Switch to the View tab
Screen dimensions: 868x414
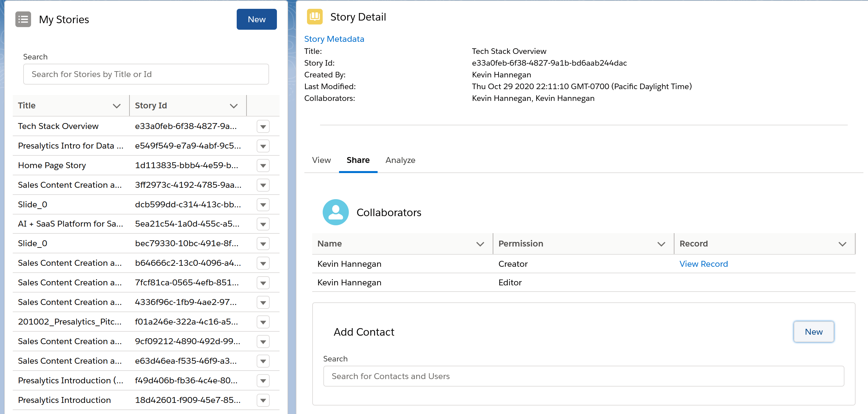(x=321, y=160)
